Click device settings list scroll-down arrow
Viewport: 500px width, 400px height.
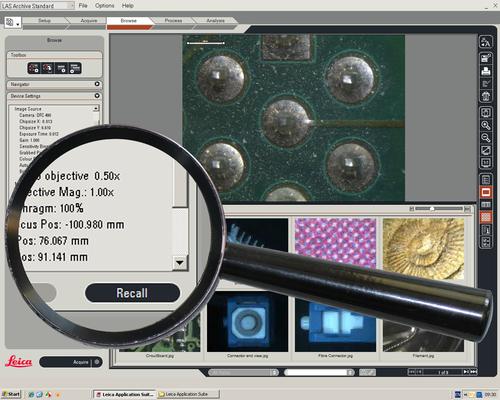pyautogui.click(x=180, y=263)
